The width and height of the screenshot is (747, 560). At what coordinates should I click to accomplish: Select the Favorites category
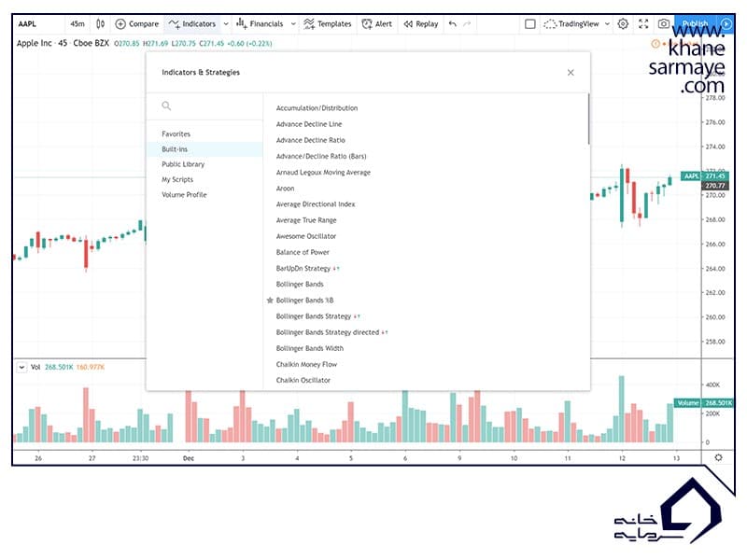204,133
